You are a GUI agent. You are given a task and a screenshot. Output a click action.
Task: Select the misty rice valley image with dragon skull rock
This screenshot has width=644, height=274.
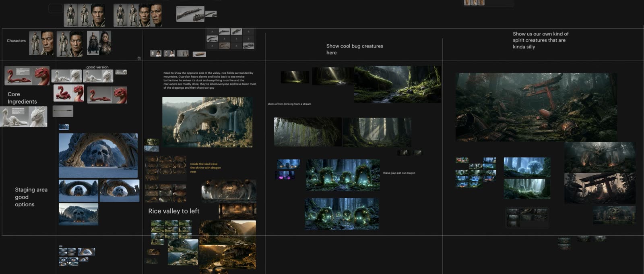pos(227,232)
